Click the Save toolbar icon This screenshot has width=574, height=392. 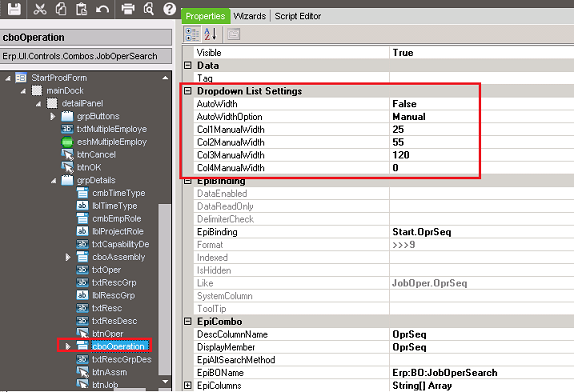14,9
